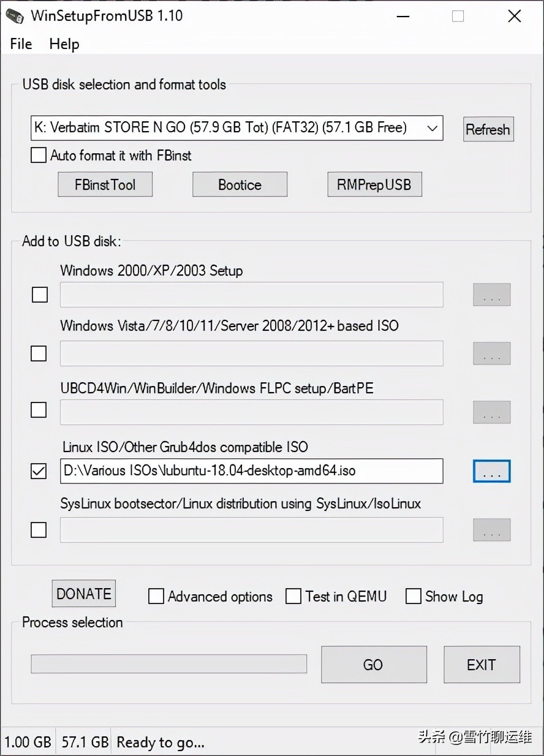Click the WinSetupFromUSB title bar icon

16,16
